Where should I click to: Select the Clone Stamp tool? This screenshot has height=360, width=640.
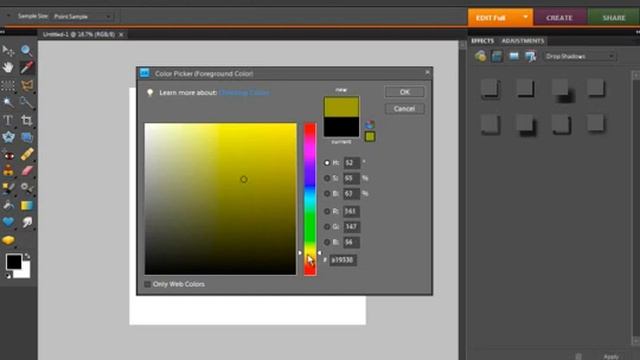(x=8, y=170)
